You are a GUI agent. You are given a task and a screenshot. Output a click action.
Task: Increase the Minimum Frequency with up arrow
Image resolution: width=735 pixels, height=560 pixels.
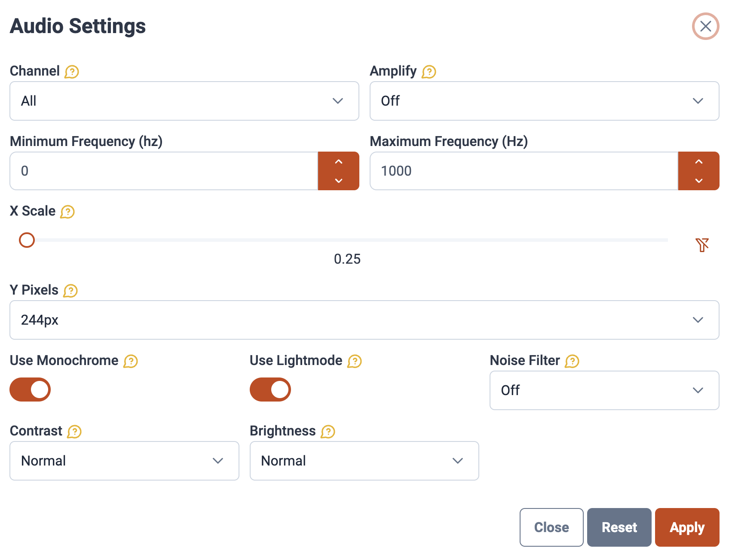[x=339, y=162]
